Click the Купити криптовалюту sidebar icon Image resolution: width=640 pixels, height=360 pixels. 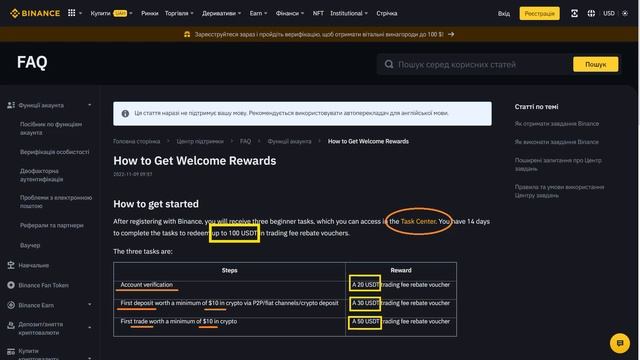coord(11,351)
